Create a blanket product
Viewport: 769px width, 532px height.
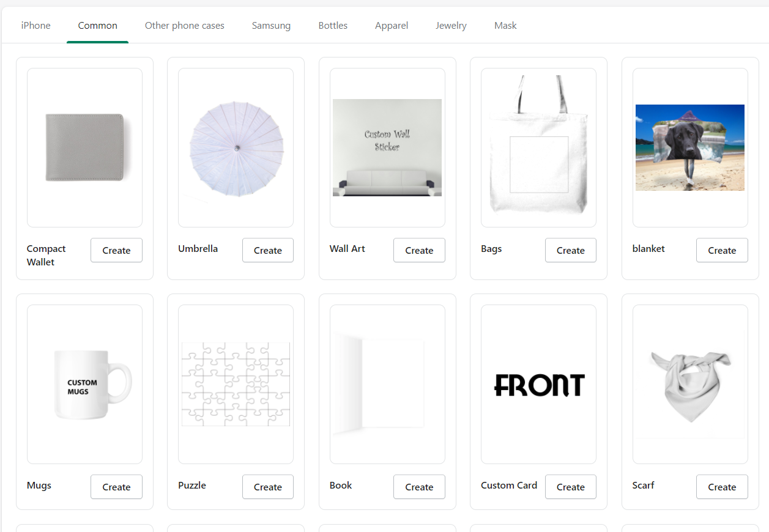(x=722, y=250)
